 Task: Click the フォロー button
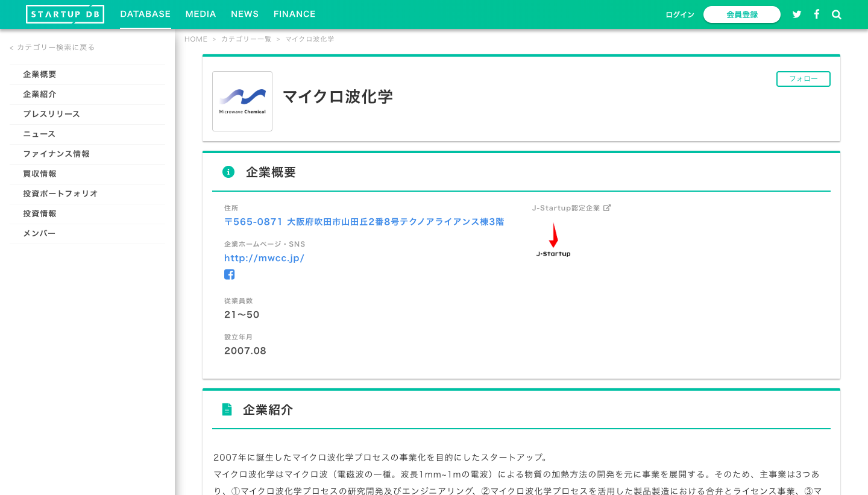pos(804,79)
